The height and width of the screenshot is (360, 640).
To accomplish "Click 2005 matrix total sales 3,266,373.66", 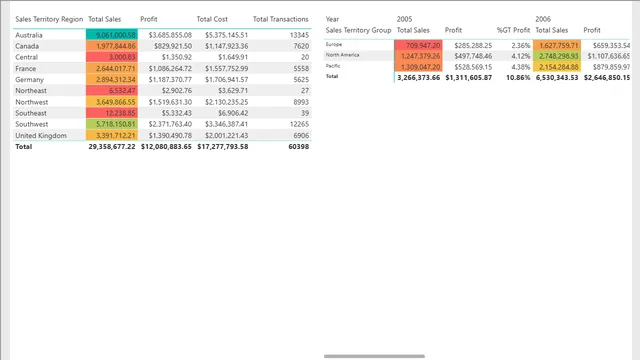I will coord(419,78).
